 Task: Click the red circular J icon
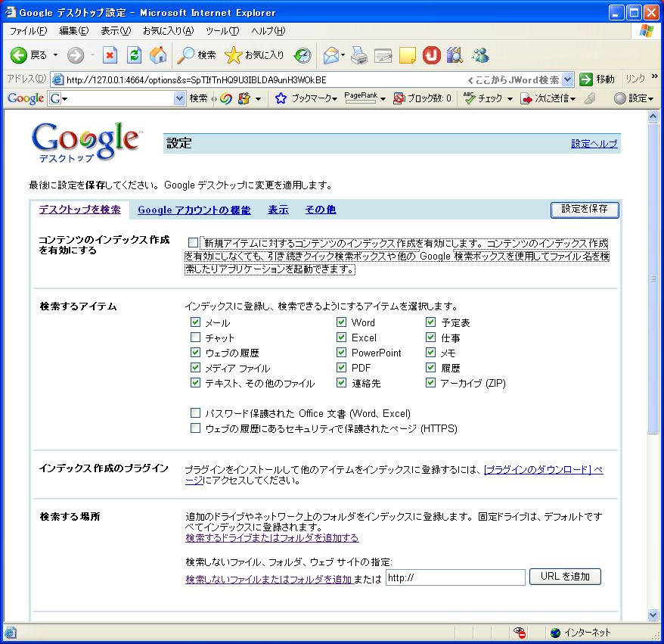tap(432, 55)
